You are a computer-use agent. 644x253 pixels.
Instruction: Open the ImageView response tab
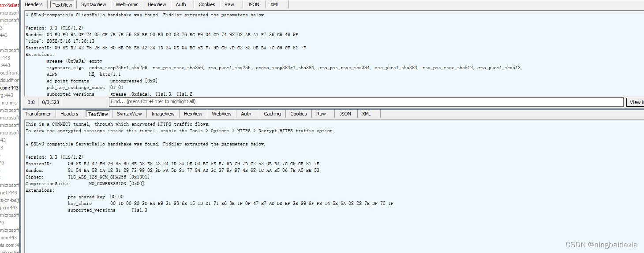click(163, 114)
